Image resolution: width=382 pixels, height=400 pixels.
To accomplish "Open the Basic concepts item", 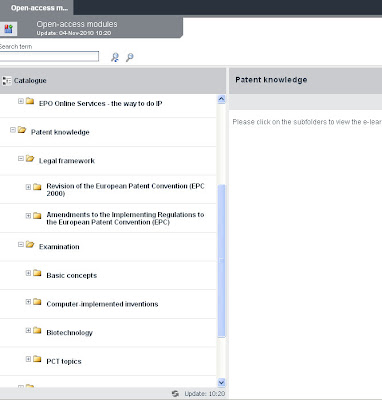I will (x=72, y=276).
